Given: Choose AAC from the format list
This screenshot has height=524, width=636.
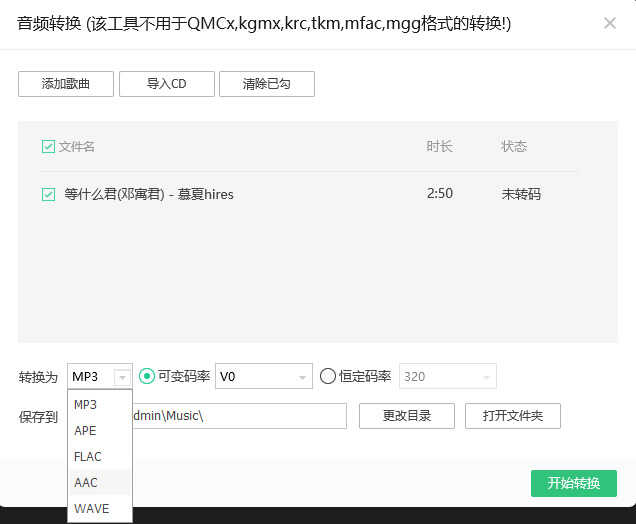Looking at the screenshot, I should click(x=100, y=482).
